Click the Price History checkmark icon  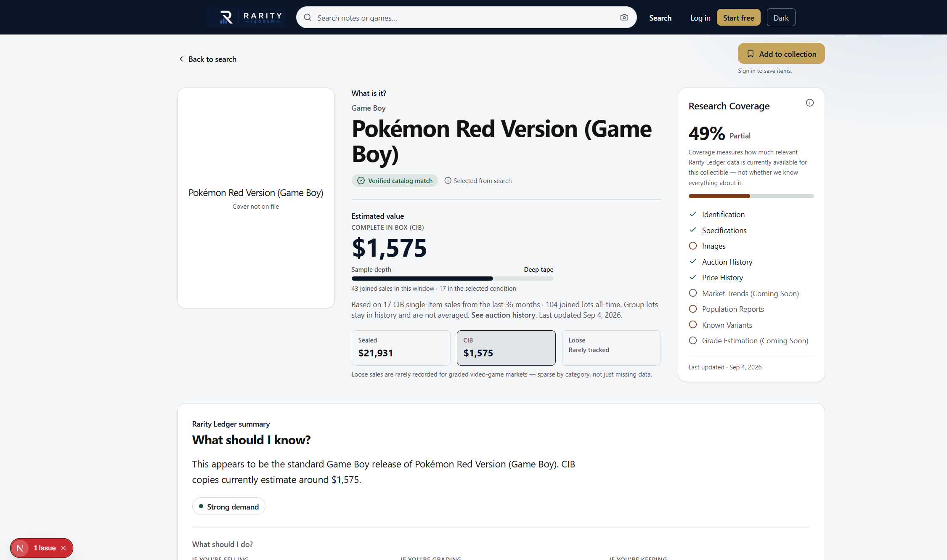click(x=693, y=277)
